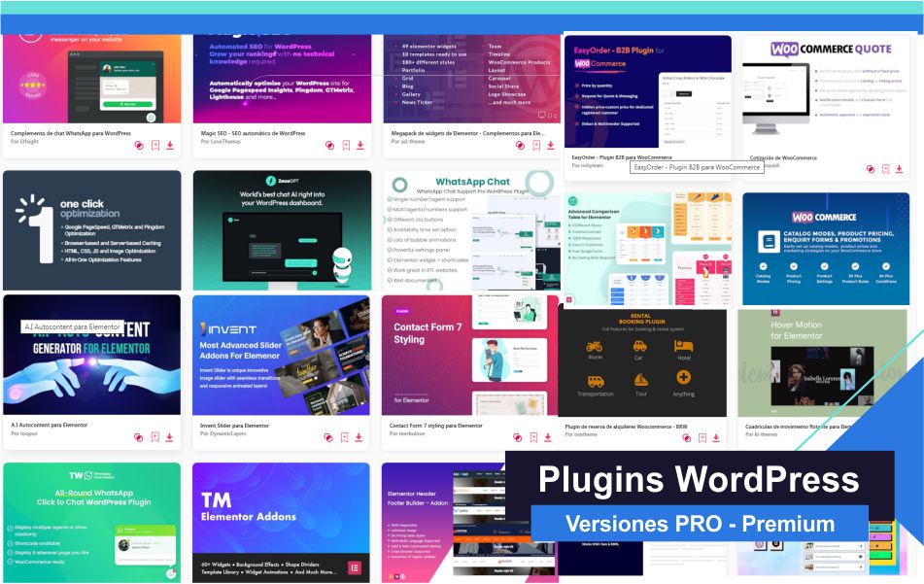The width and height of the screenshot is (924, 584).
Task: Open the Invent Most Advanced Slider thumbnail
Action: pyautogui.click(x=281, y=356)
